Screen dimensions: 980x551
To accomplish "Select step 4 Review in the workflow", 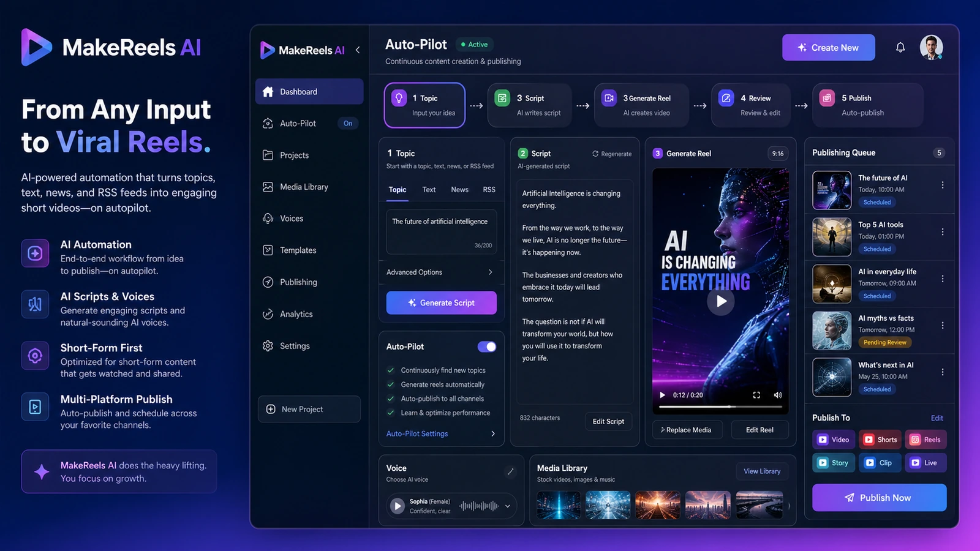I will (x=751, y=105).
